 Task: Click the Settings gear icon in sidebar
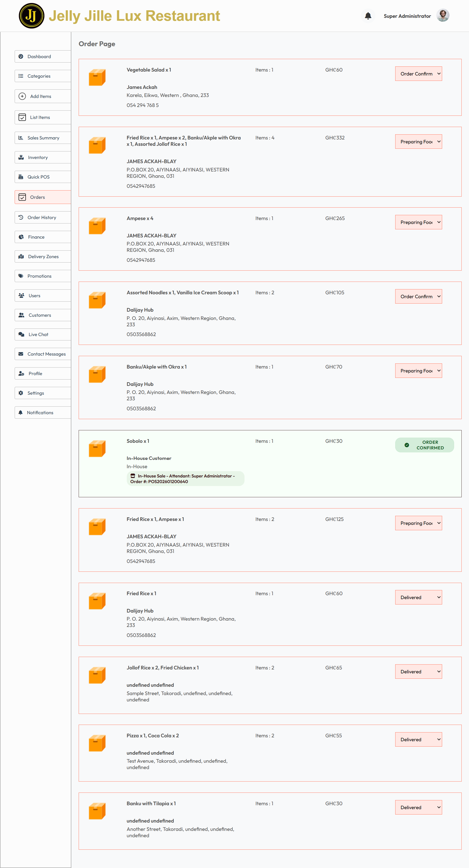tap(21, 393)
